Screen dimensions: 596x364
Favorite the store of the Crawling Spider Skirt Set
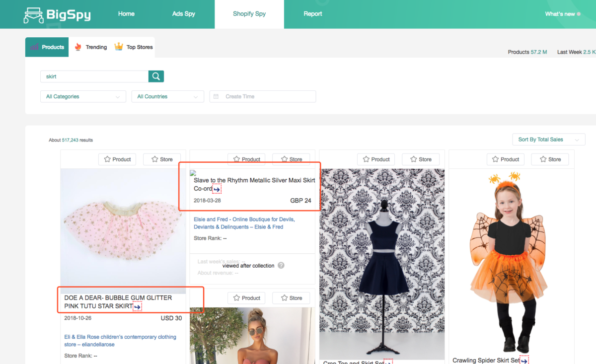point(550,159)
